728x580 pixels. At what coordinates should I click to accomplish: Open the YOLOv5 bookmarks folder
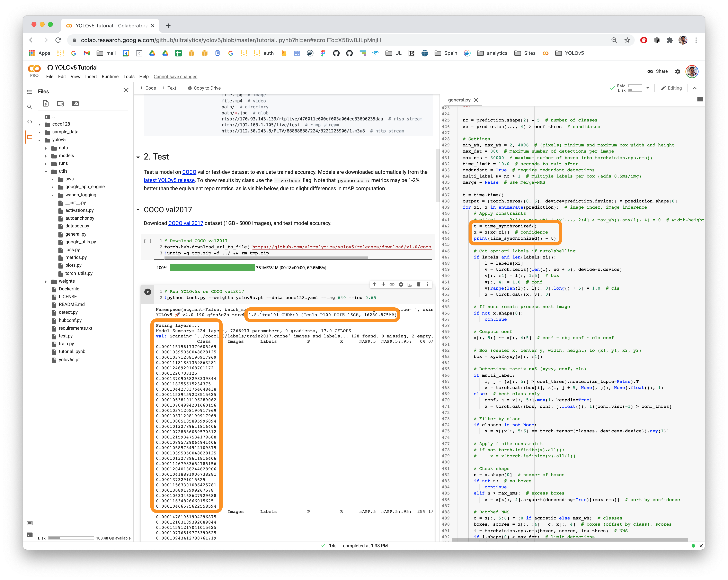pos(569,53)
